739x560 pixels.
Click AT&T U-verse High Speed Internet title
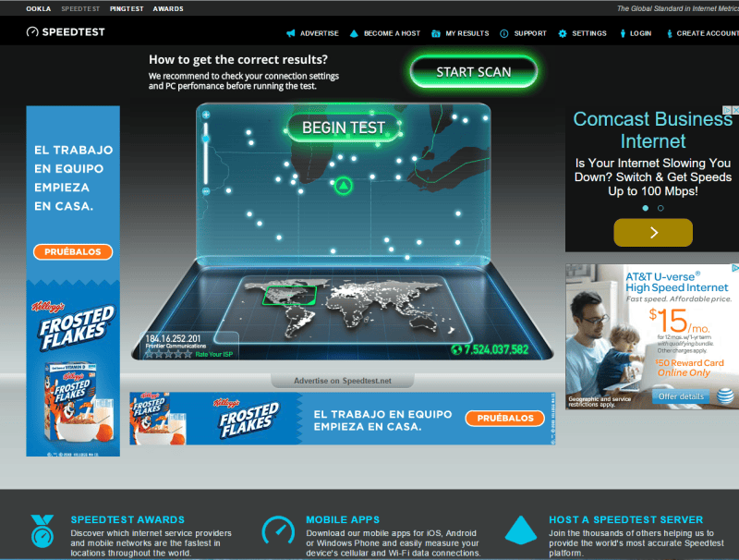677,282
